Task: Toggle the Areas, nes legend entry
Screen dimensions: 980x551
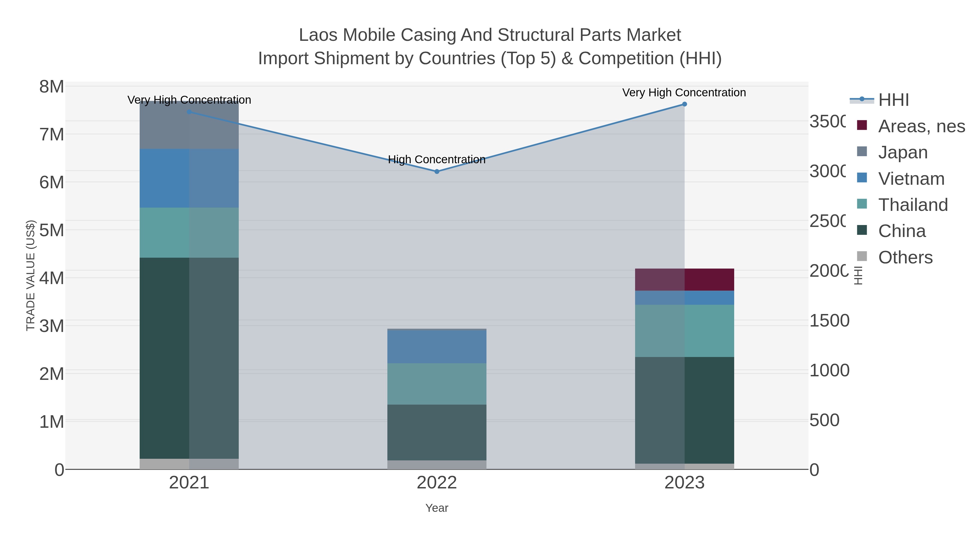Action: click(x=911, y=126)
